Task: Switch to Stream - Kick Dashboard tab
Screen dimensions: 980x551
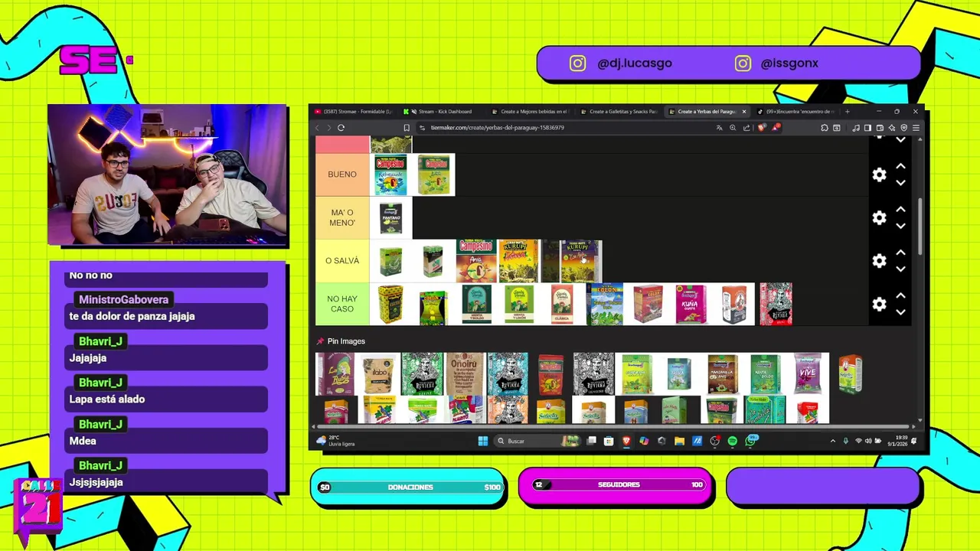Action: tap(440, 112)
